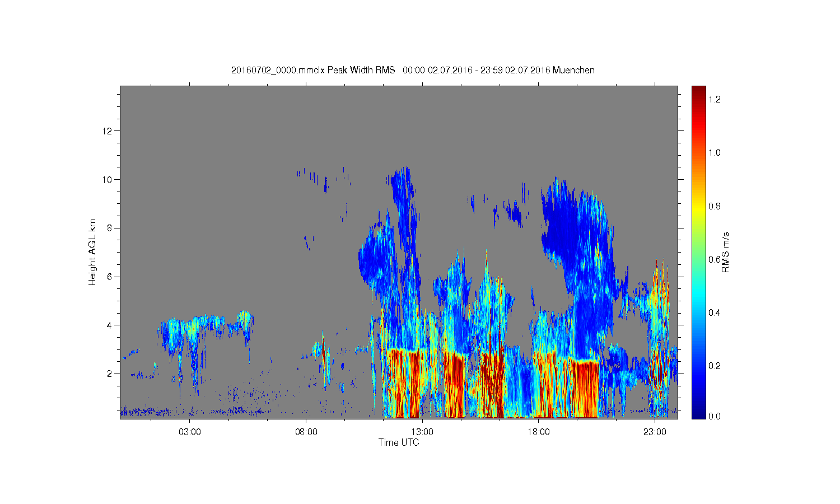Pick the 1.0 colorbar tick label
Viewport: 840px width, 504px height.
[x=715, y=153]
